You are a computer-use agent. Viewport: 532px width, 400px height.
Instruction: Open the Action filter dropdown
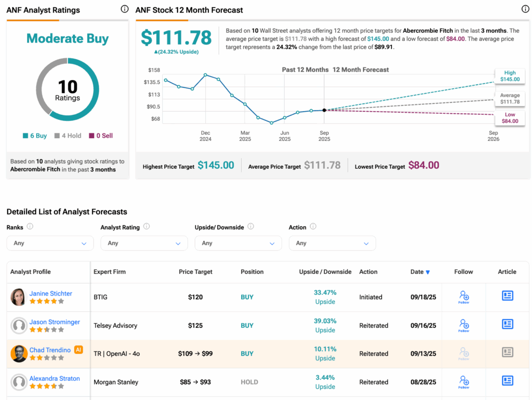[332, 243]
